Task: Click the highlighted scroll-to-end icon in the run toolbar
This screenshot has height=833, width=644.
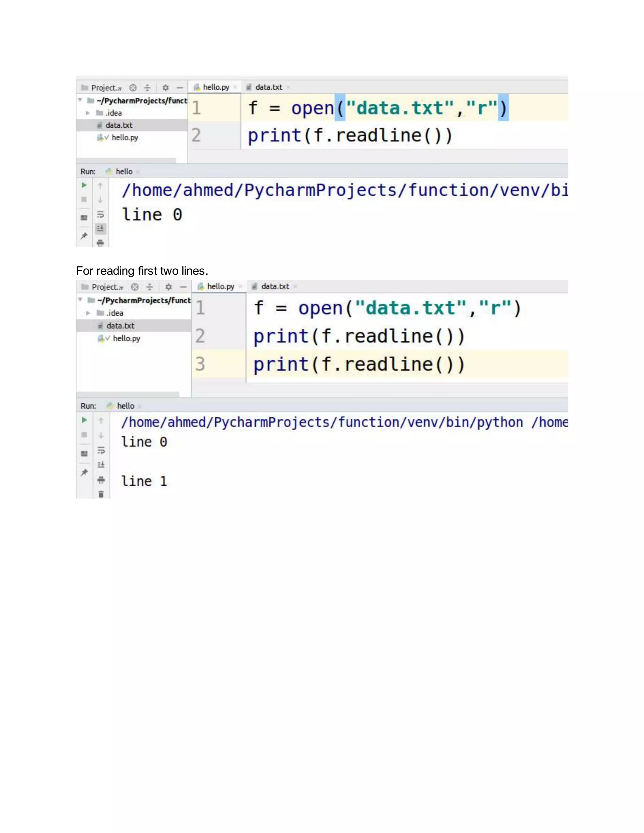Action: [100, 229]
